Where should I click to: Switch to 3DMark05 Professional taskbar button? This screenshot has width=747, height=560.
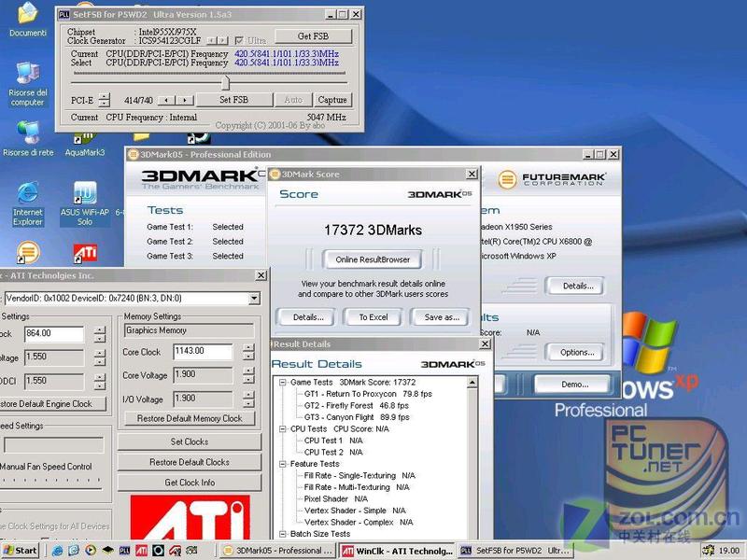(x=277, y=551)
